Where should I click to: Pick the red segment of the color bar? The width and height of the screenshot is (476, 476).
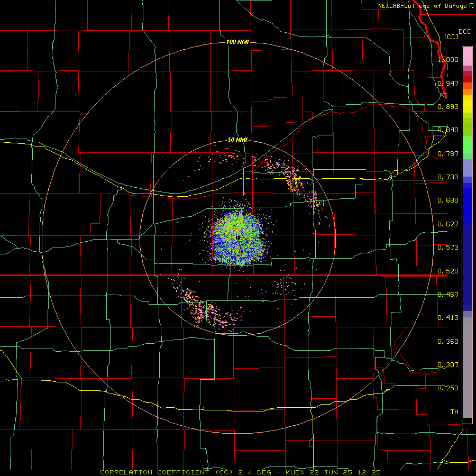[x=467, y=79]
